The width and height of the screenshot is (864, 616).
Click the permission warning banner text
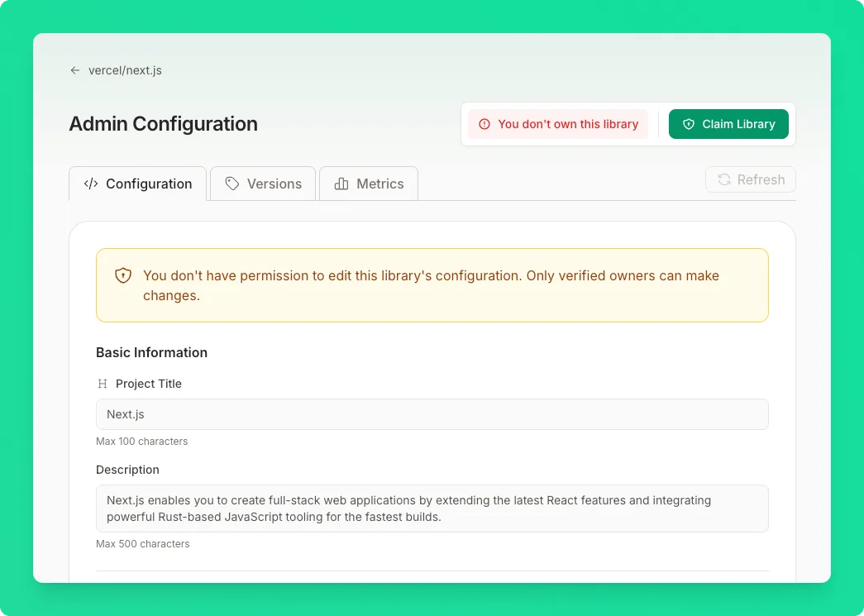click(431, 285)
